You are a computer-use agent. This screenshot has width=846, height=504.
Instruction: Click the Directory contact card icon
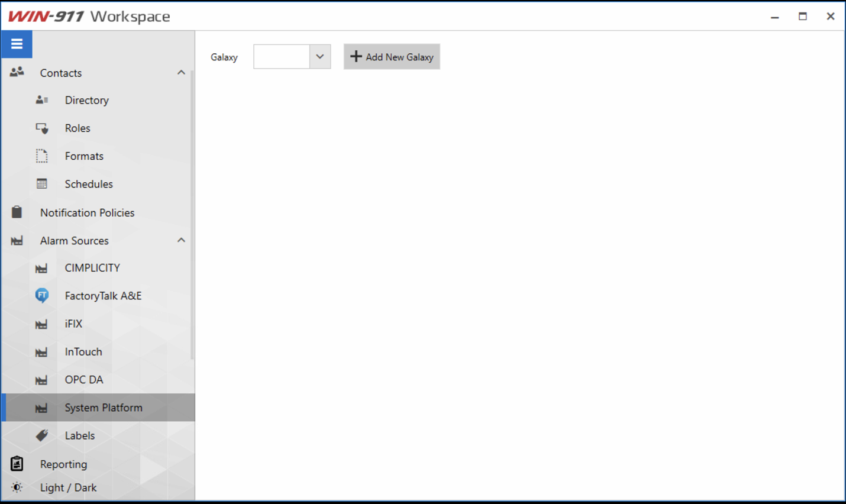(42, 100)
